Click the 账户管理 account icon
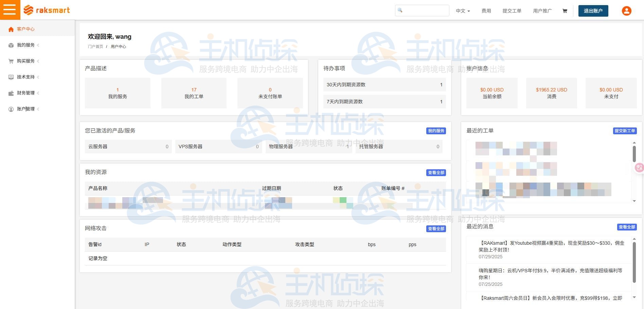644x309 pixels. pyautogui.click(x=11, y=109)
